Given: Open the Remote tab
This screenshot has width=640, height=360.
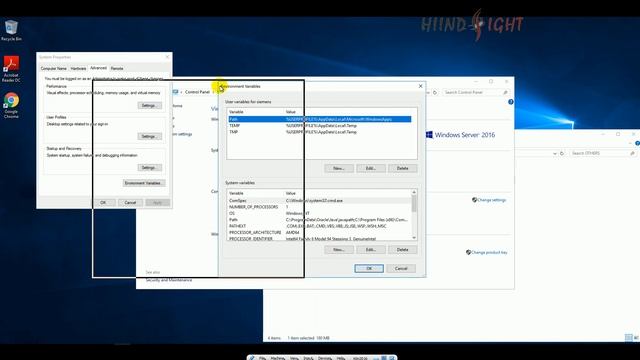Looking at the screenshot, I should click(117, 68).
